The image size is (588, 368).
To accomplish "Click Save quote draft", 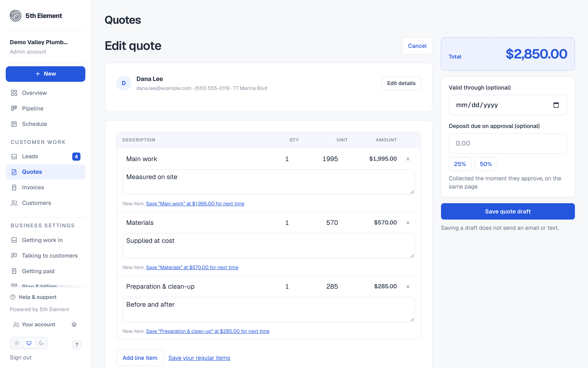I will (508, 212).
